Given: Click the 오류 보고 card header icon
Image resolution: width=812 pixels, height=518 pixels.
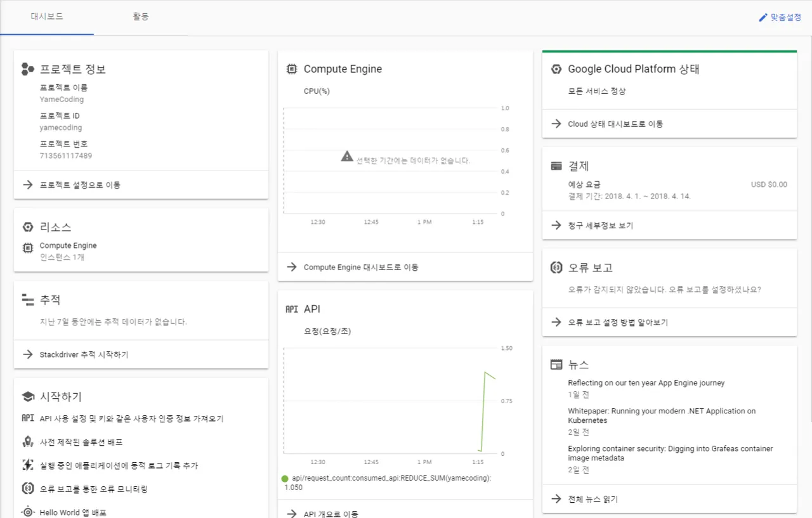Looking at the screenshot, I should 556,268.
